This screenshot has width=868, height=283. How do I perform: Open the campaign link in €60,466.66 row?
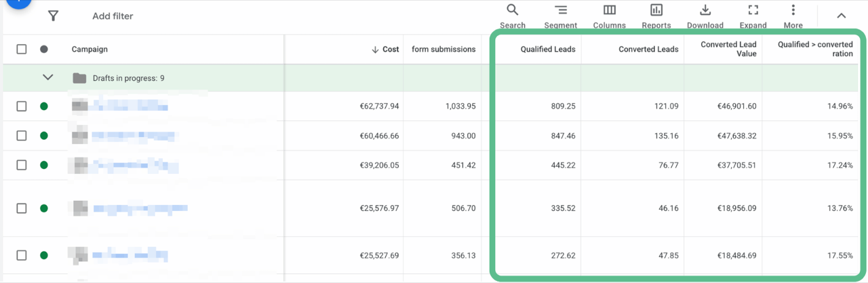point(133,136)
